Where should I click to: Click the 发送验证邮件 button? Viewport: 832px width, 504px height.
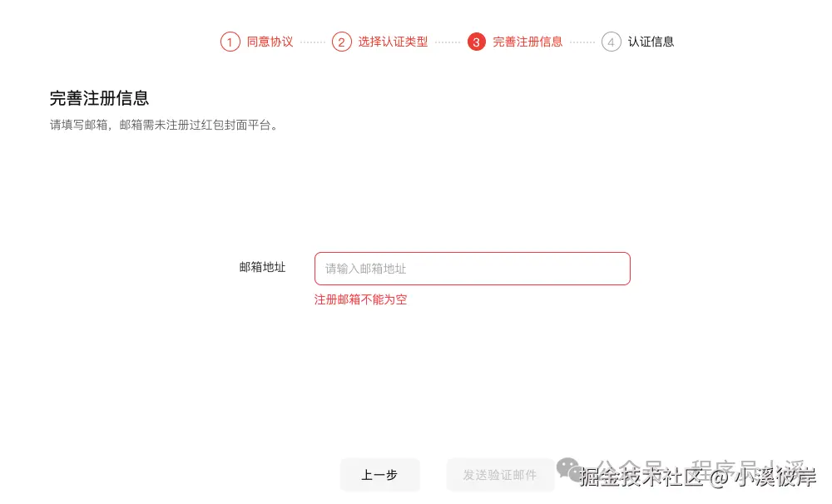500,475
